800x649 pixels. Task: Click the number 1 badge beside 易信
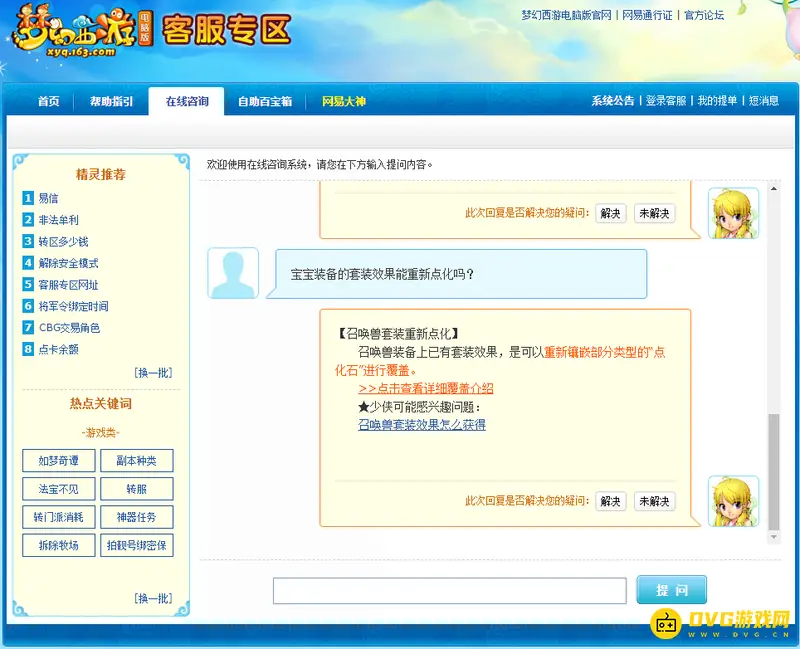[28, 197]
